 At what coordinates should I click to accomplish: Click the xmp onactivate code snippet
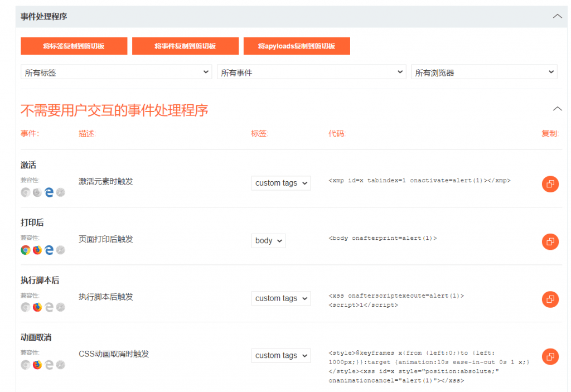(x=419, y=180)
